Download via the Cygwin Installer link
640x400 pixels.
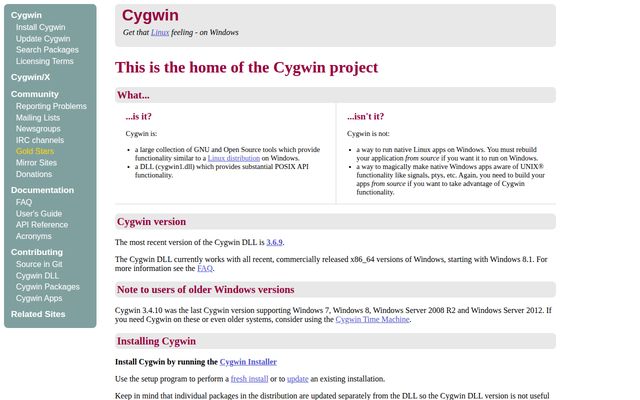[248, 362]
